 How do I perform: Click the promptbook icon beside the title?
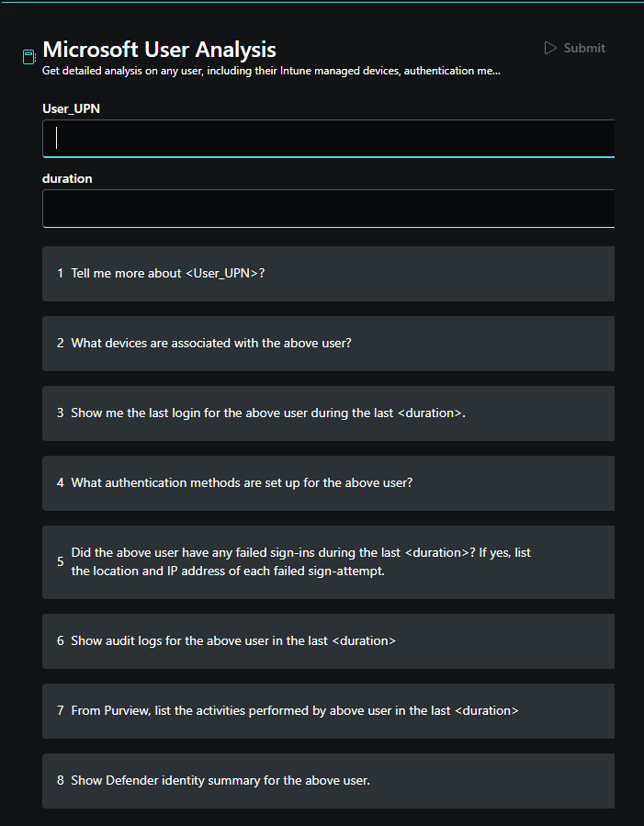[x=29, y=57]
